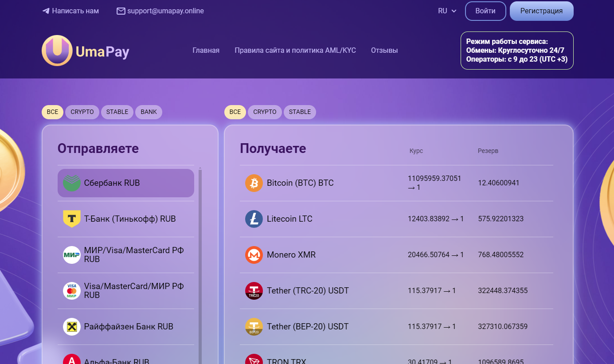This screenshot has width=614, height=364.
Task: Select Т-Банк (Тинькофф) RUB
Action: (x=126, y=219)
